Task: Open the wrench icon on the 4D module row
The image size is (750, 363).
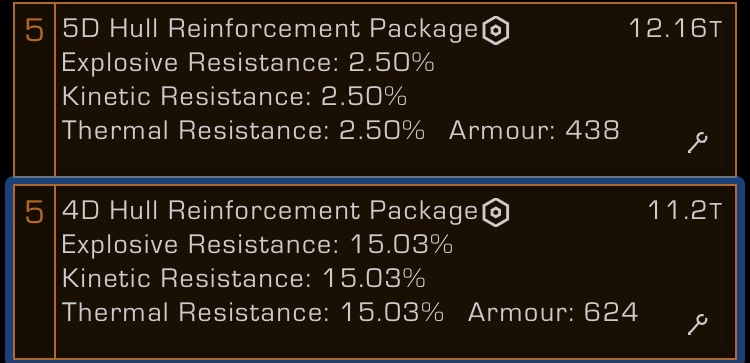Action: (697, 324)
